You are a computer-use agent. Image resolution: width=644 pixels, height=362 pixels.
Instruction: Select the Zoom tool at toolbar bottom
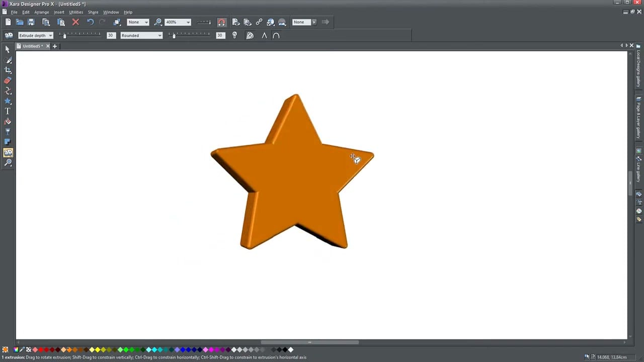pyautogui.click(x=8, y=162)
